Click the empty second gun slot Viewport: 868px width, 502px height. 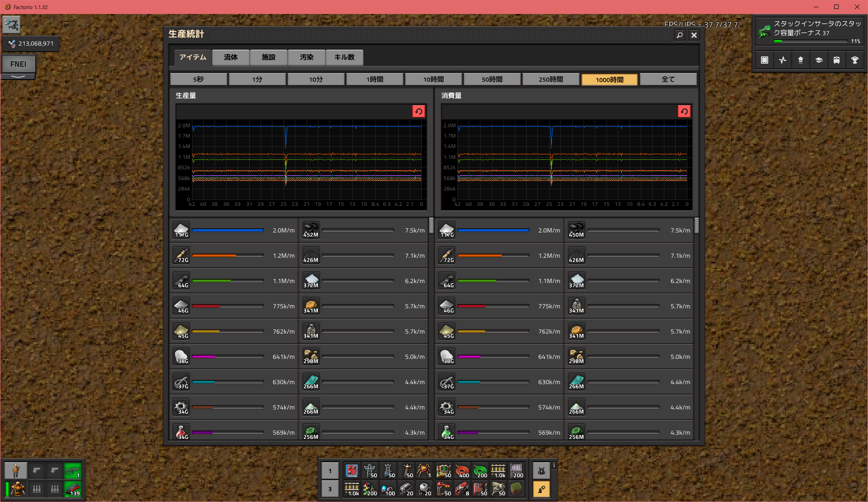pos(55,470)
